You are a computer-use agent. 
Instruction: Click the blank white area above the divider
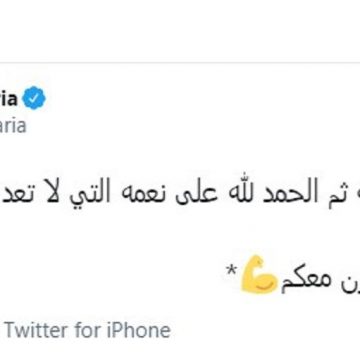click(180, 31)
